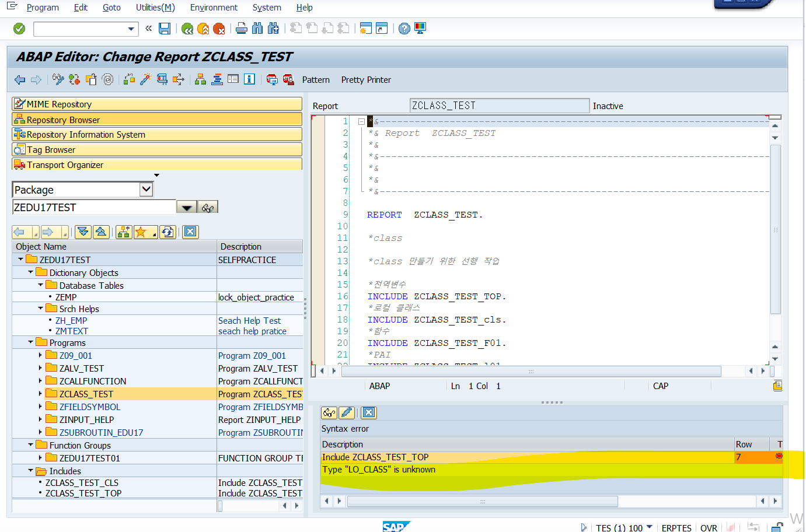Viewport: 806px width, 532px height.
Task: Collapse the Database Tables folder
Action: [41, 285]
